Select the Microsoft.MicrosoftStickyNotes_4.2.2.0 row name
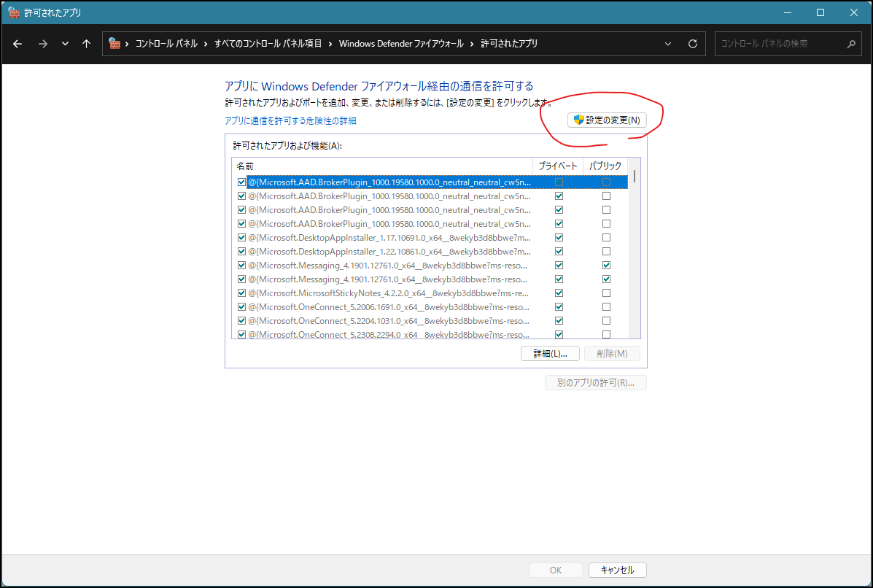This screenshot has width=873, height=588. coord(389,293)
